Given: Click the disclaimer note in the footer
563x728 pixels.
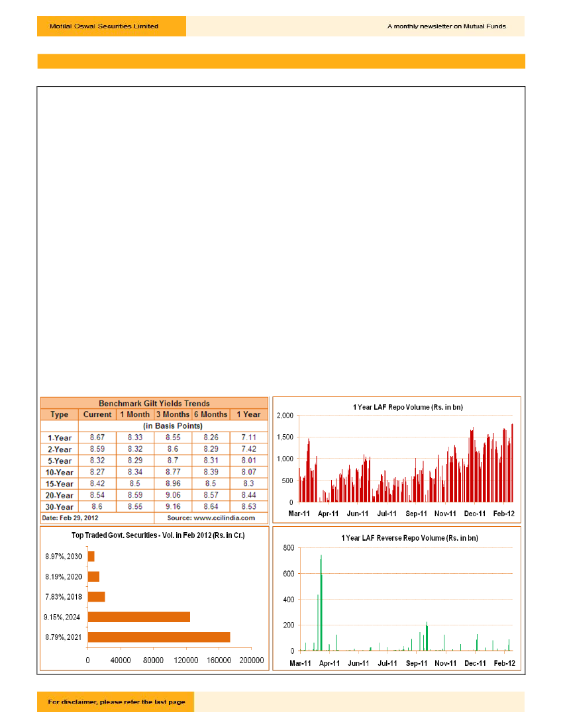Looking at the screenshot, I should click(117, 702).
